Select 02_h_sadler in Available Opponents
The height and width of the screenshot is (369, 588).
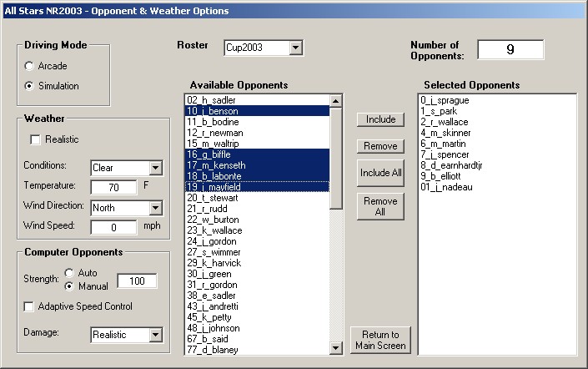[x=257, y=100]
